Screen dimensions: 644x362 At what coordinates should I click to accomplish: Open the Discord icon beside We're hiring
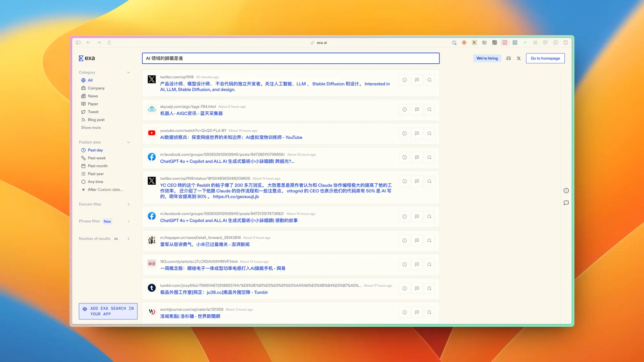click(508, 58)
